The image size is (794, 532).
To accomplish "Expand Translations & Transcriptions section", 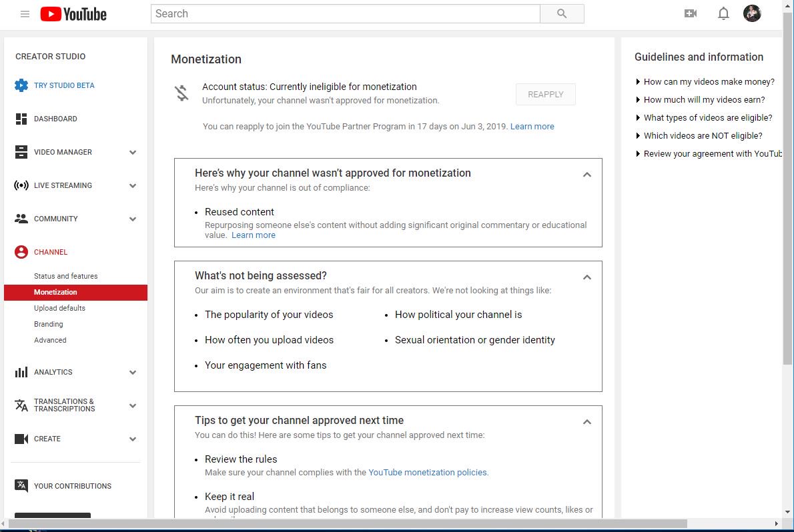I will coord(133,406).
